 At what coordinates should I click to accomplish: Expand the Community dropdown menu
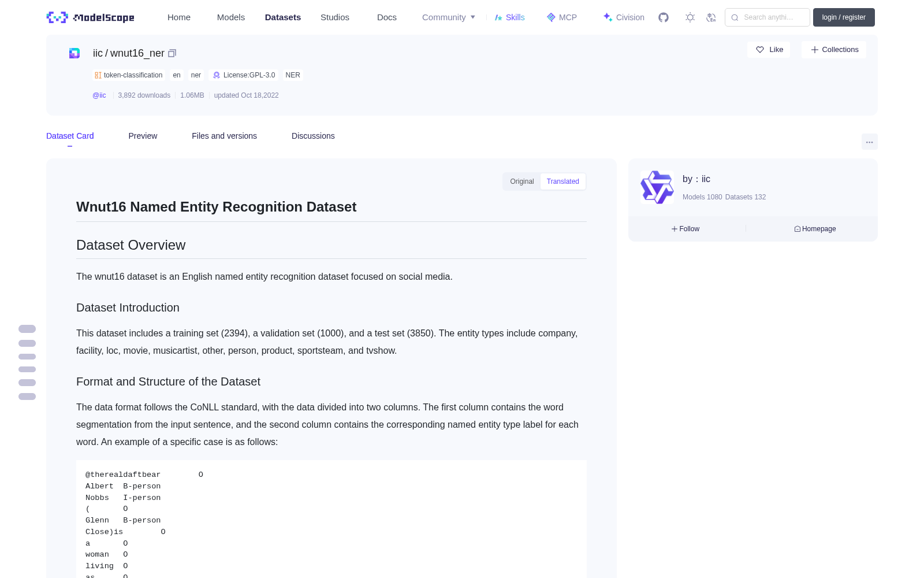click(449, 17)
